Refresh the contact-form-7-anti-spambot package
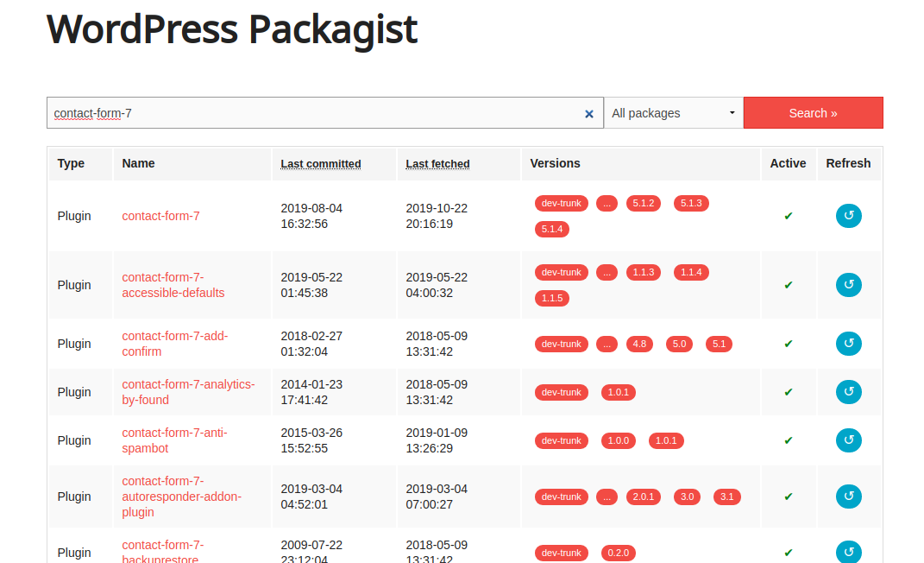This screenshot has height=563, width=924. 848,440
